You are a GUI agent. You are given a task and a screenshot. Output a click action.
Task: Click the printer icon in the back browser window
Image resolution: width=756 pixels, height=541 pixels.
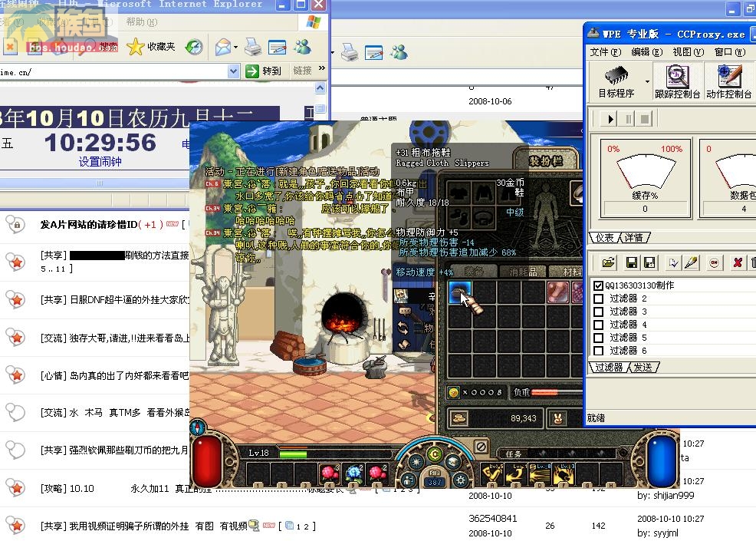(350, 51)
